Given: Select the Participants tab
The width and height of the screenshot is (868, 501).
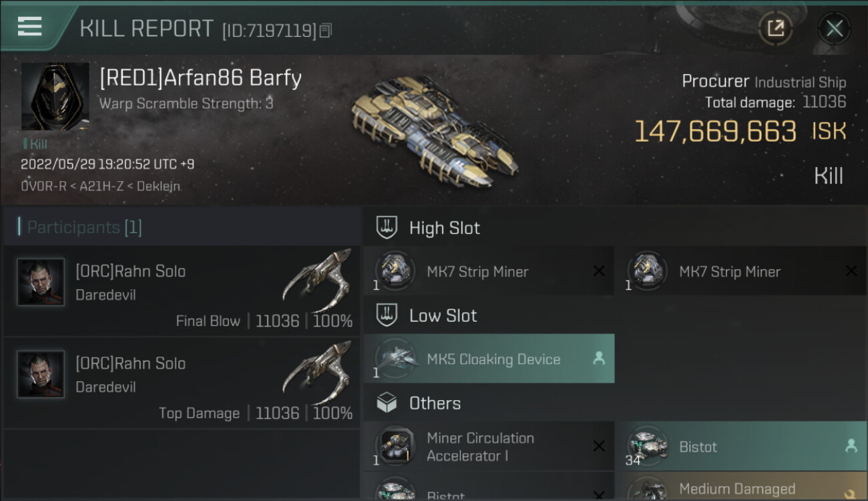Looking at the screenshot, I should 84,227.
